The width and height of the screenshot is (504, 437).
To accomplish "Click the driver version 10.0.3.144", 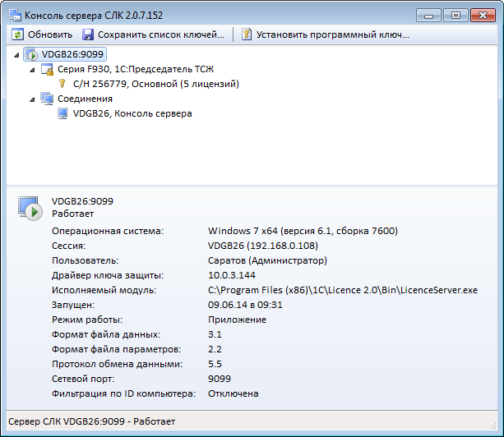I will pyautogui.click(x=232, y=275).
